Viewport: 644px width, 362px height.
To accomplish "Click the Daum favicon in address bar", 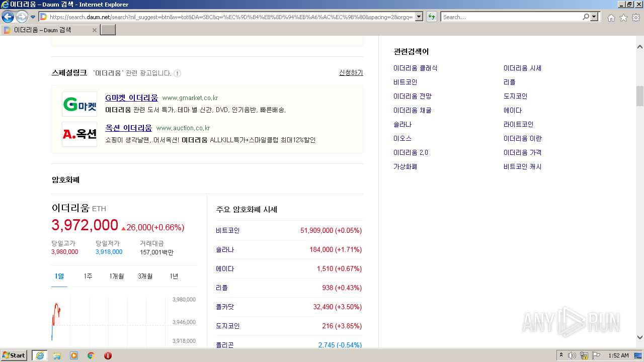I will [x=43, y=17].
